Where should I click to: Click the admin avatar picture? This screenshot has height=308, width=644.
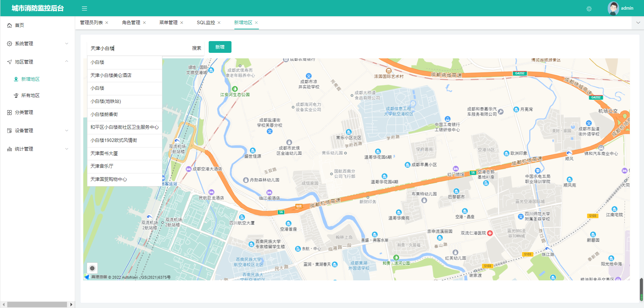click(613, 8)
